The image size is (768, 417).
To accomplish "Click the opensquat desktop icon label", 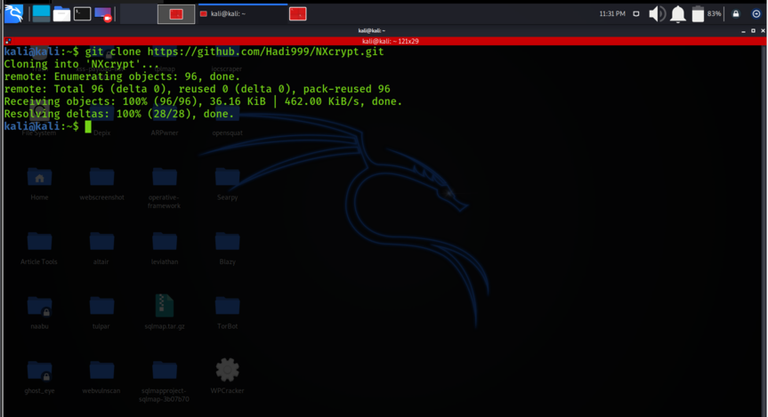I will point(227,133).
